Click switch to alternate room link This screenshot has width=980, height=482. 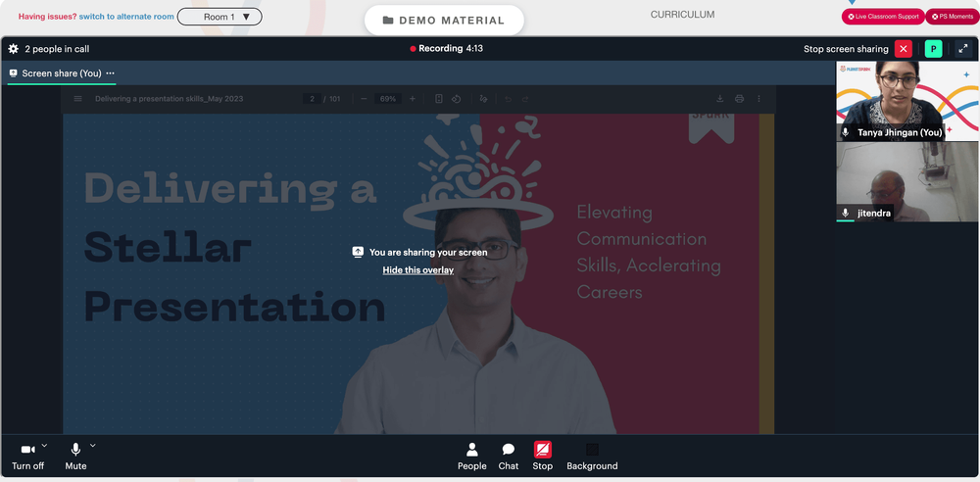click(126, 17)
